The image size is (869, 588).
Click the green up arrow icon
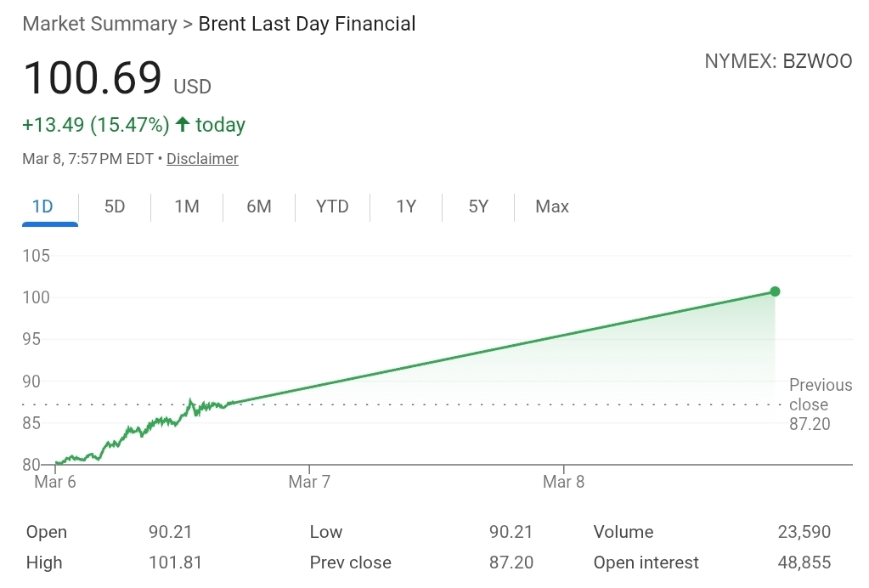tap(183, 125)
